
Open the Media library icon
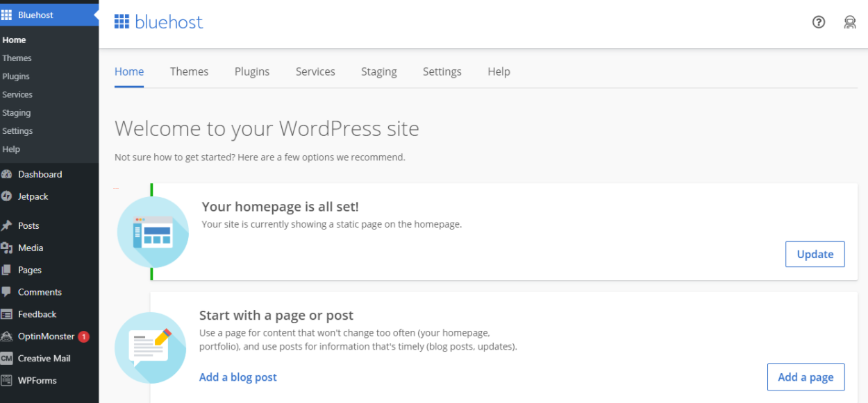coord(6,248)
